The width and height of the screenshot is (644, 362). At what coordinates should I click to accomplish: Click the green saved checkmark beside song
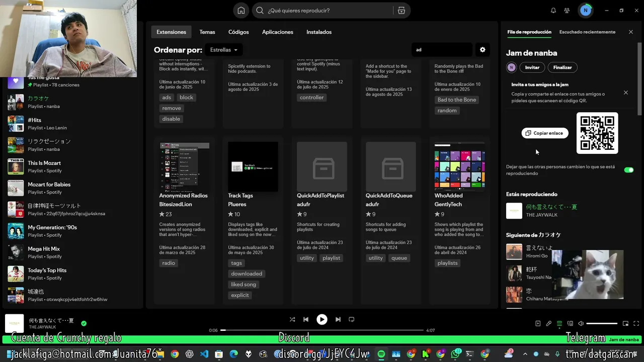84,323
